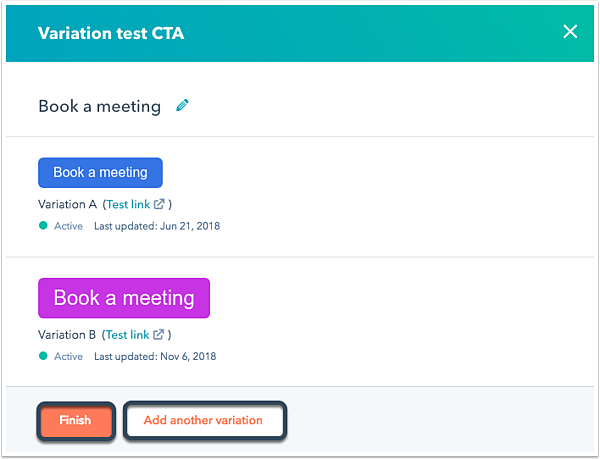
Task: Click the Last updated Jun 21, 2018 text
Action: (x=156, y=226)
